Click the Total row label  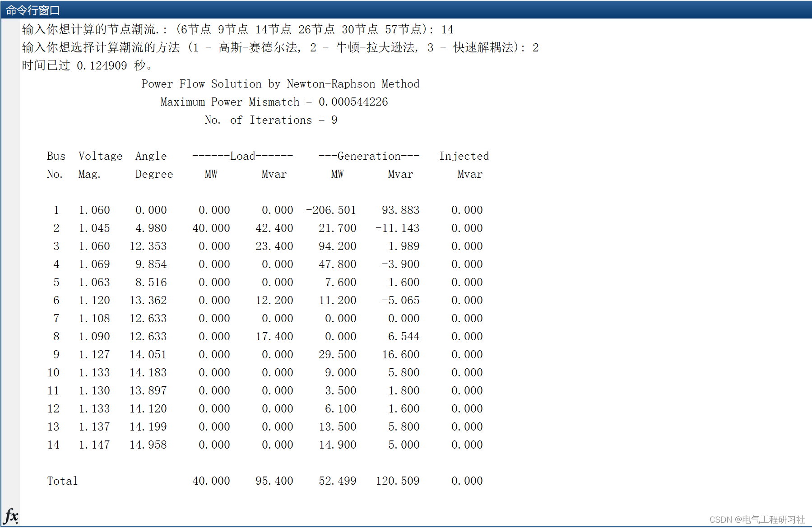point(62,481)
